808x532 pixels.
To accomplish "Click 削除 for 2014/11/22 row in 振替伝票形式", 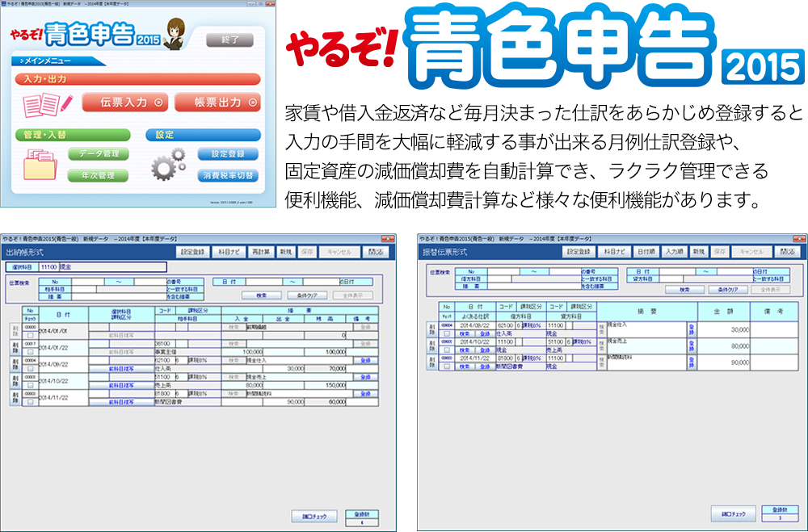I will click(x=431, y=362).
